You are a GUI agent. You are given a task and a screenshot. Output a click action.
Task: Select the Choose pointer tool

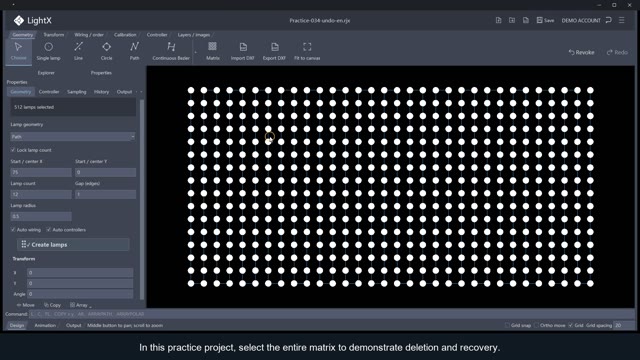[x=18, y=51]
